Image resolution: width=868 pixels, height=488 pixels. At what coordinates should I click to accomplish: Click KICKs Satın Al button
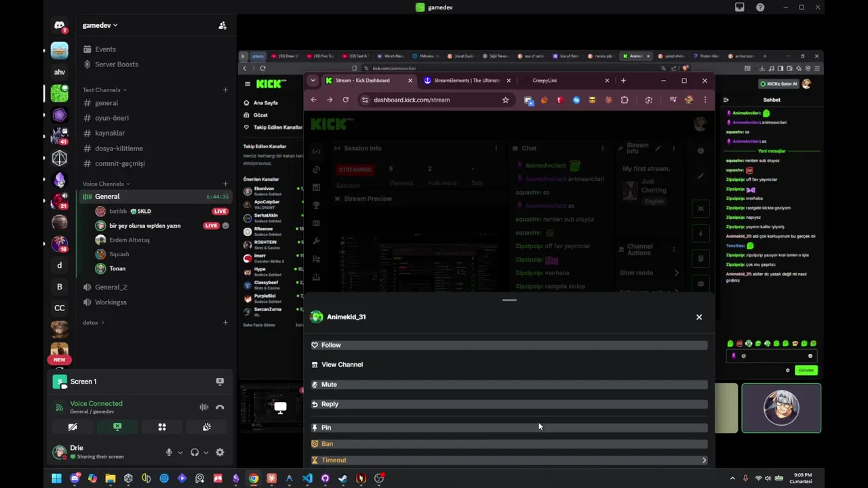coord(778,84)
